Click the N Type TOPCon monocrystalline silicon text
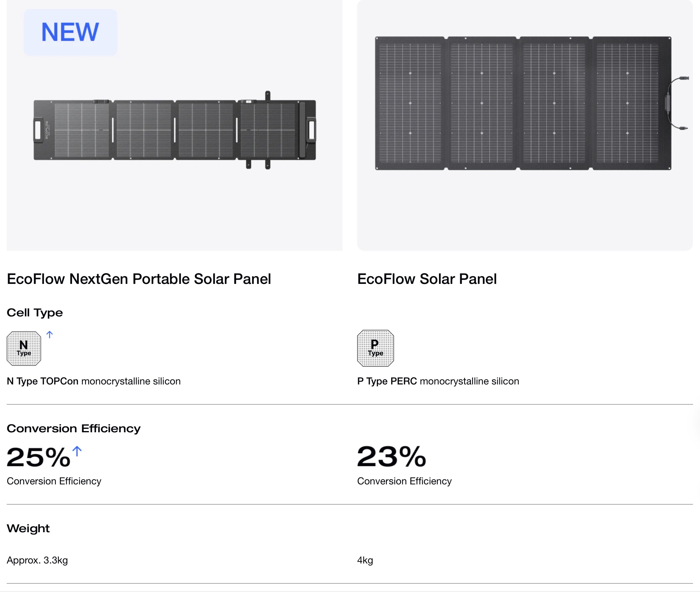Screen dimensions: 700x592 (x=93, y=381)
